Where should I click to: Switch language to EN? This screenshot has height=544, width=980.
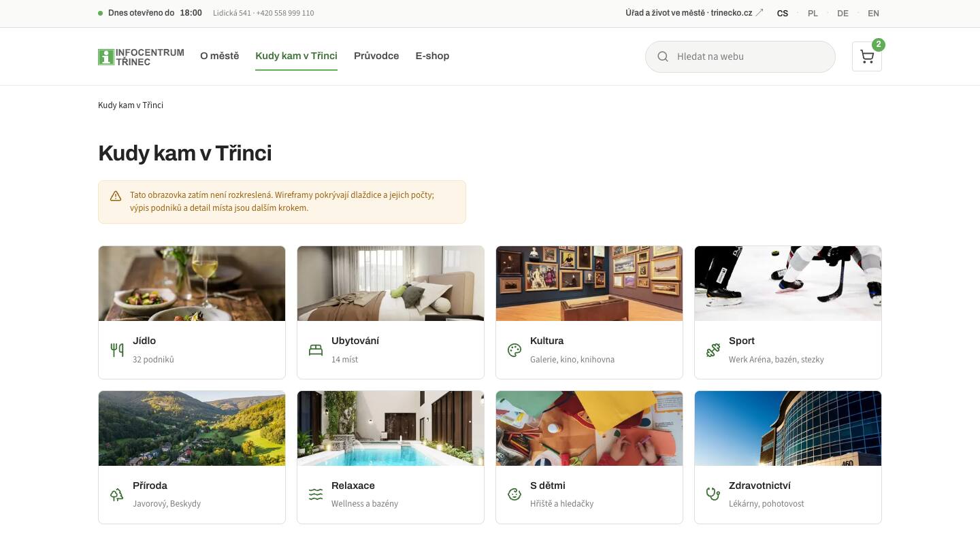click(x=873, y=13)
